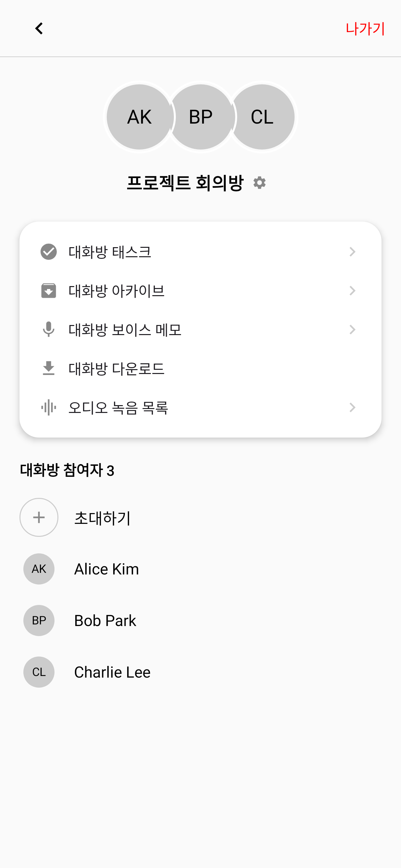Open room settings gear icon
The height and width of the screenshot is (868, 401).
(x=260, y=183)
